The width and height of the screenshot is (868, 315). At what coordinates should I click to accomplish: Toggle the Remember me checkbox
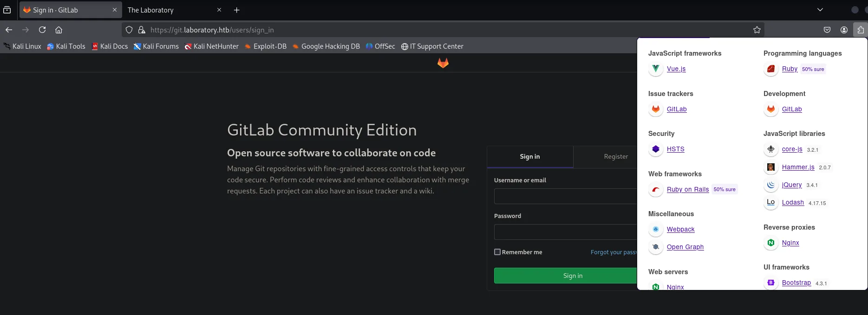coord(497,252)
